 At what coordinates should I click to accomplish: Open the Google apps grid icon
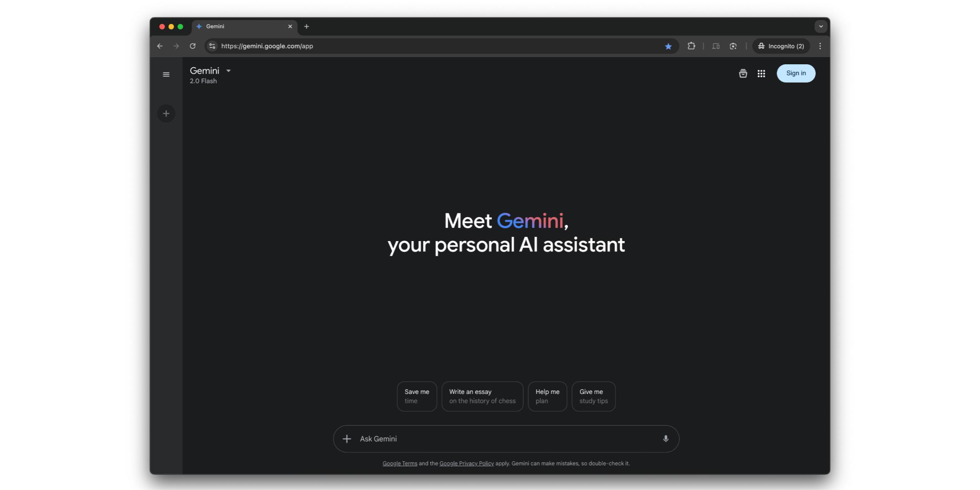(761, 73)
